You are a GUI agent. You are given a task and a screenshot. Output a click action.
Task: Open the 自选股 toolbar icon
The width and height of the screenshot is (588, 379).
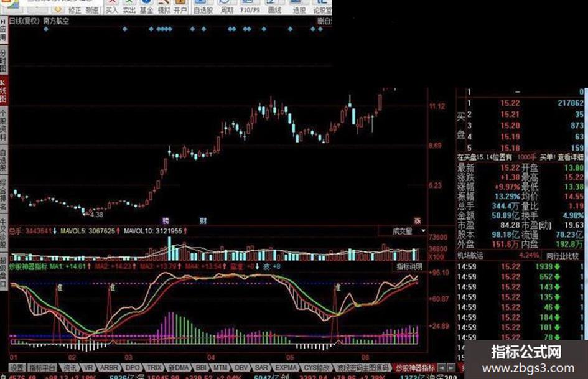coord(203,7)
